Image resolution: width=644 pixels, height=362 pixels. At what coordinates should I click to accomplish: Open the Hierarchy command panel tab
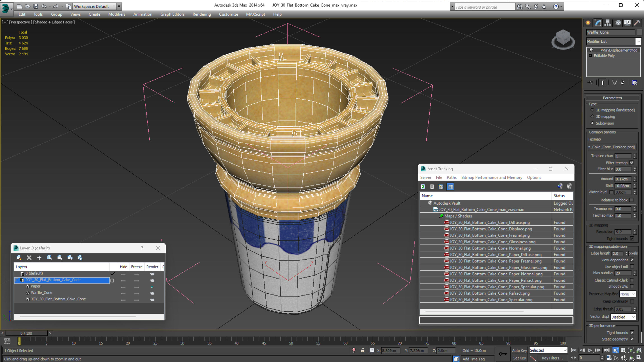coord(607,23)
